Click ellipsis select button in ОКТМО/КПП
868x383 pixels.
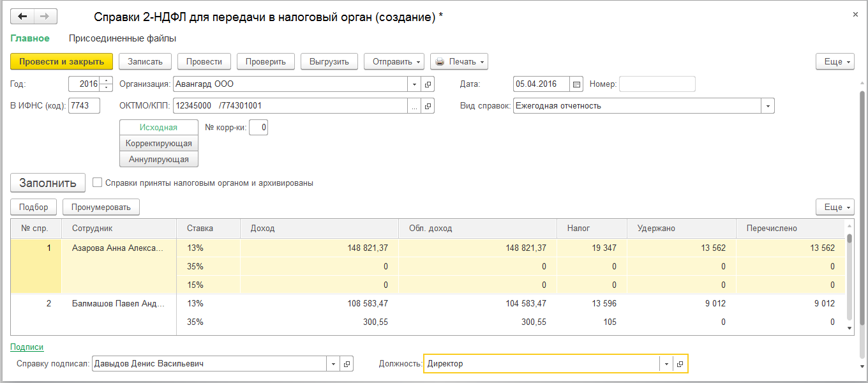click(x=415, y=106)
